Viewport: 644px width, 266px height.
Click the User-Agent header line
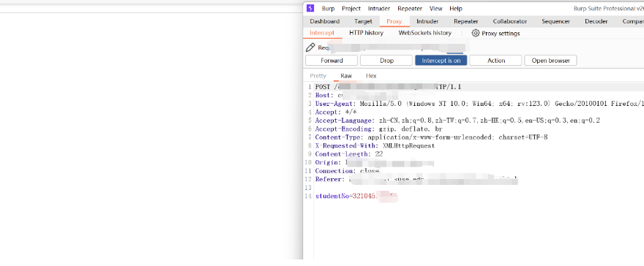[479, 104]
